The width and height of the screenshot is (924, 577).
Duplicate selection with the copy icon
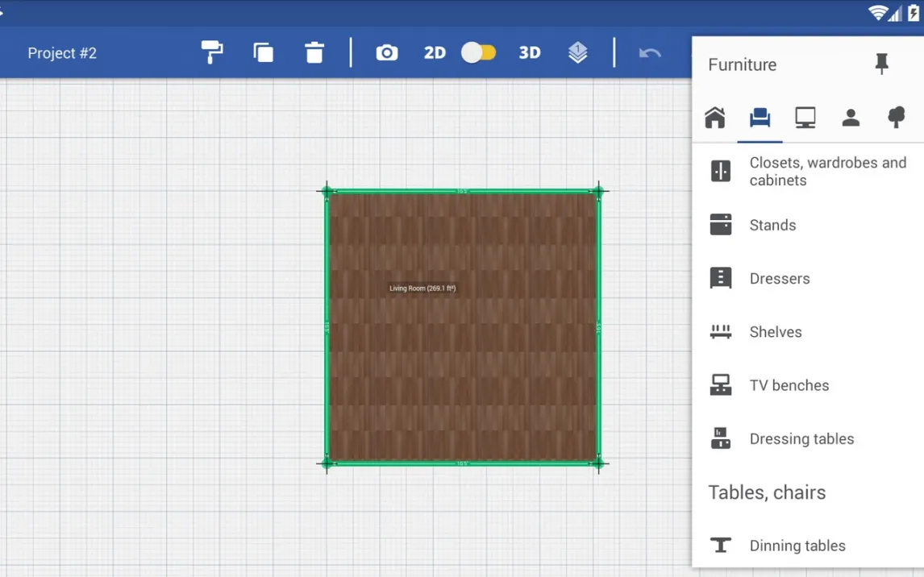(x=263, y=53)
